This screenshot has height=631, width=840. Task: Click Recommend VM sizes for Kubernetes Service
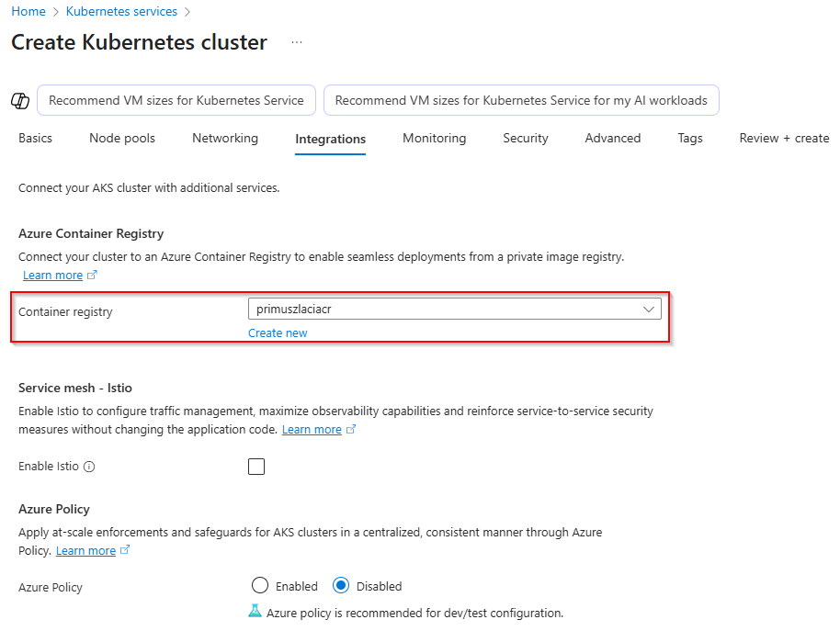pos(176,101)
